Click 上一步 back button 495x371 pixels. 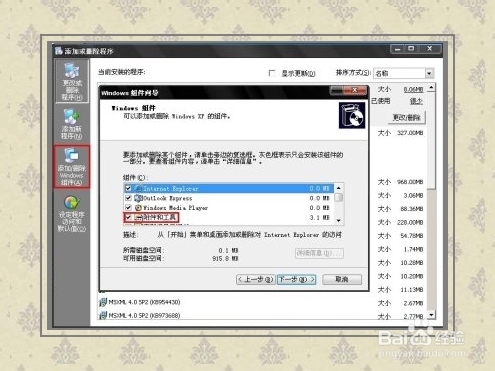point(255,279)
